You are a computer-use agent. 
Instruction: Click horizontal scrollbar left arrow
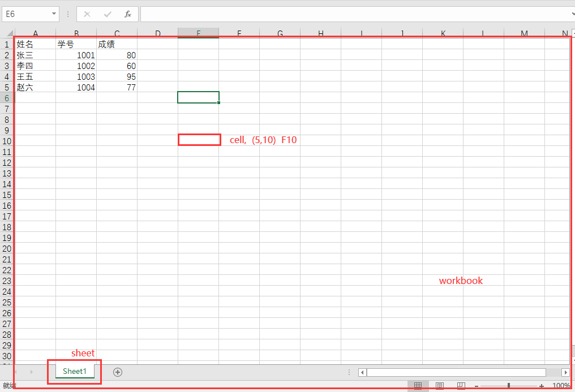pos(362,372)
